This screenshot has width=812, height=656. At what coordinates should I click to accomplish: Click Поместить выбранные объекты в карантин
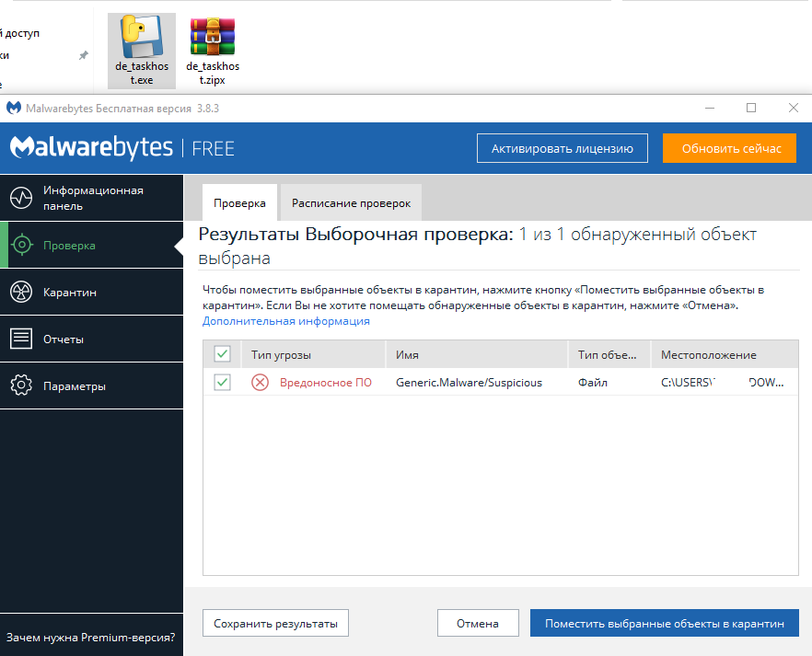click(665, 624)
